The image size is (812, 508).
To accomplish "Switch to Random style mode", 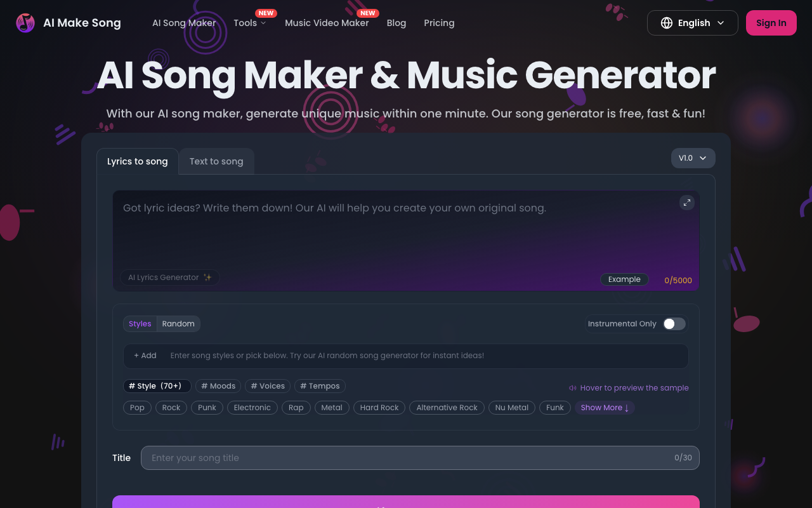I will [x=178, y=324].
